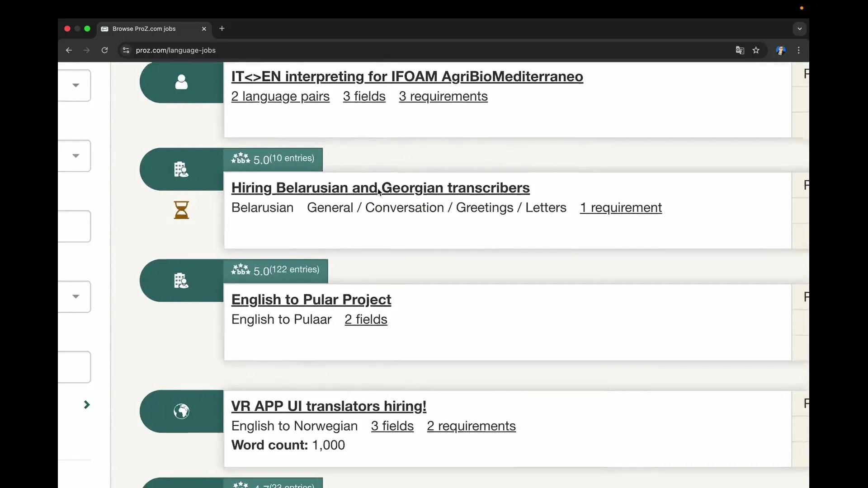Click the person icon on IFOAM job

pyautogui.click(x=181, y=82)
